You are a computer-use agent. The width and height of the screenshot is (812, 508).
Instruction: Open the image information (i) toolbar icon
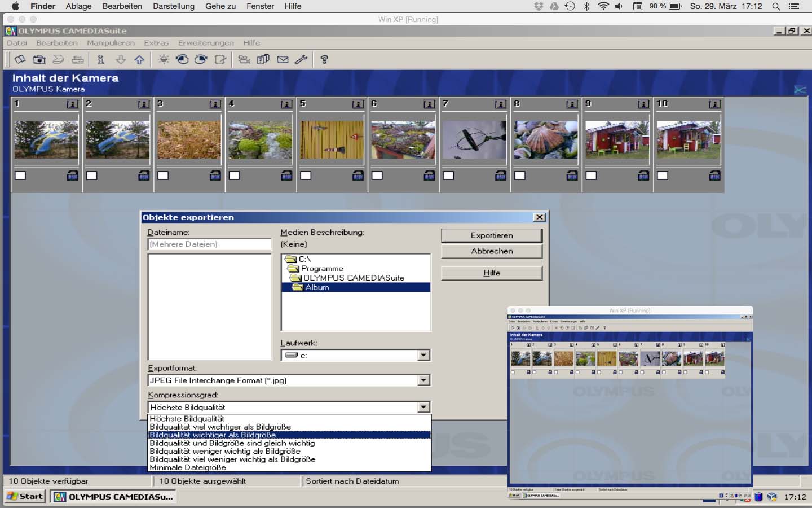(x=101, y=59)
